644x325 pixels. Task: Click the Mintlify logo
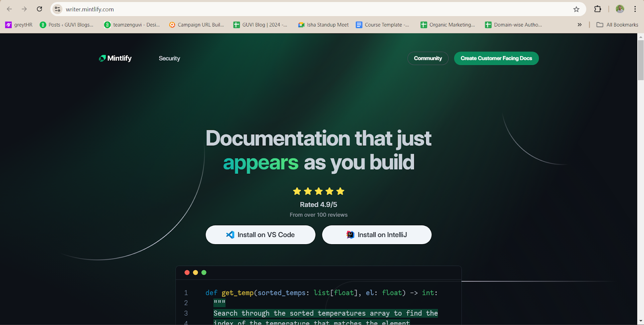click(x=115, y=58)
